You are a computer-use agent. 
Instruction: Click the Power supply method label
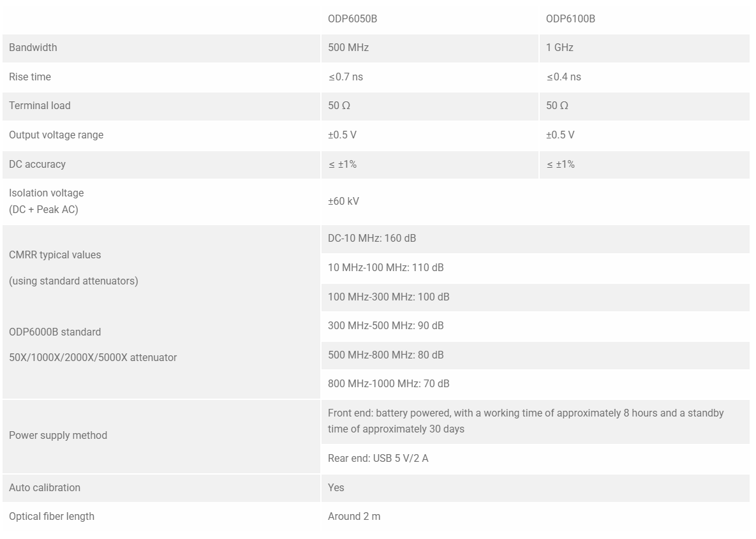click(58, 435)
